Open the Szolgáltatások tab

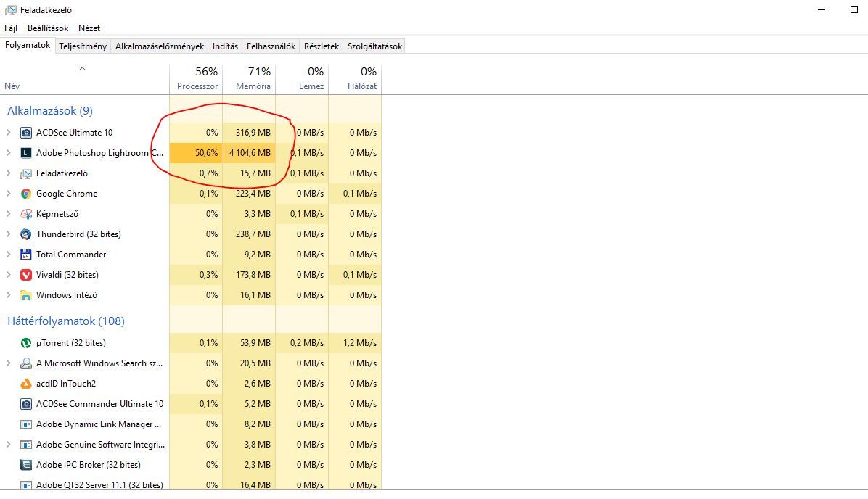click(374, 46)
